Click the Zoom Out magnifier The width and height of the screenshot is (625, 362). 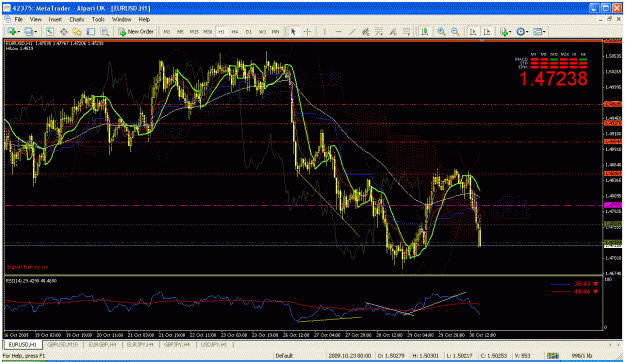(x=455, y=31)
